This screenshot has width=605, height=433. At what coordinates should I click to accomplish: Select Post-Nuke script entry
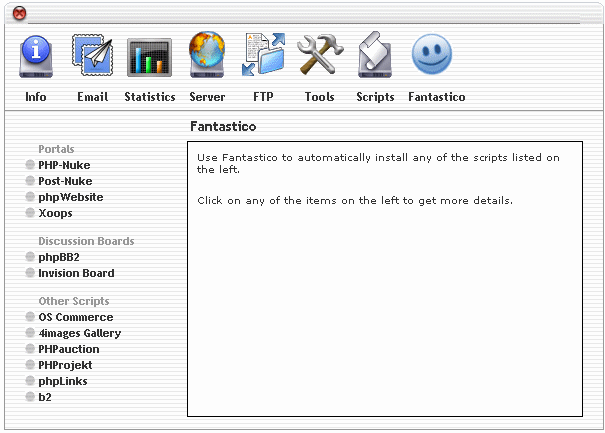[x=65, y=181]
